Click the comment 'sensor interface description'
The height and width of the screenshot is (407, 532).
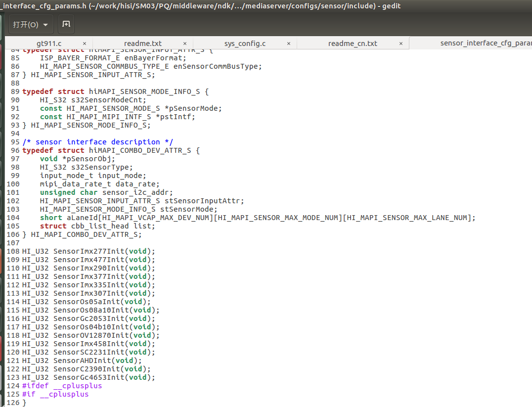[x=98, y=142]
